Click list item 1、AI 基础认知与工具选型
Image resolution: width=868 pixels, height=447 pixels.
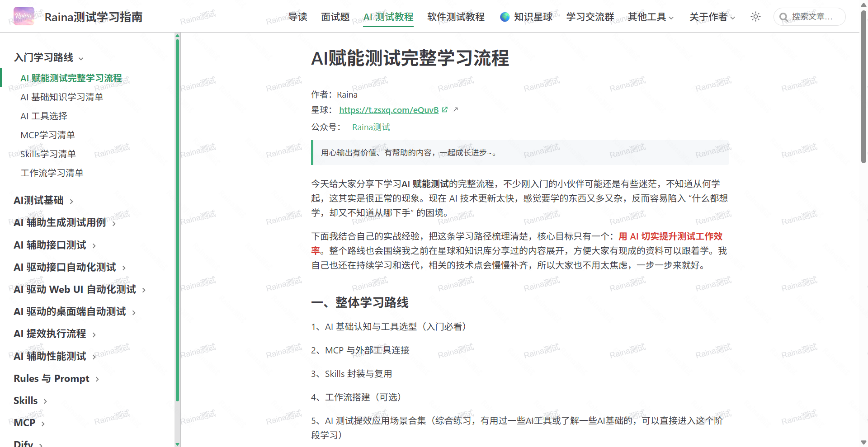[x=391, y=326]
